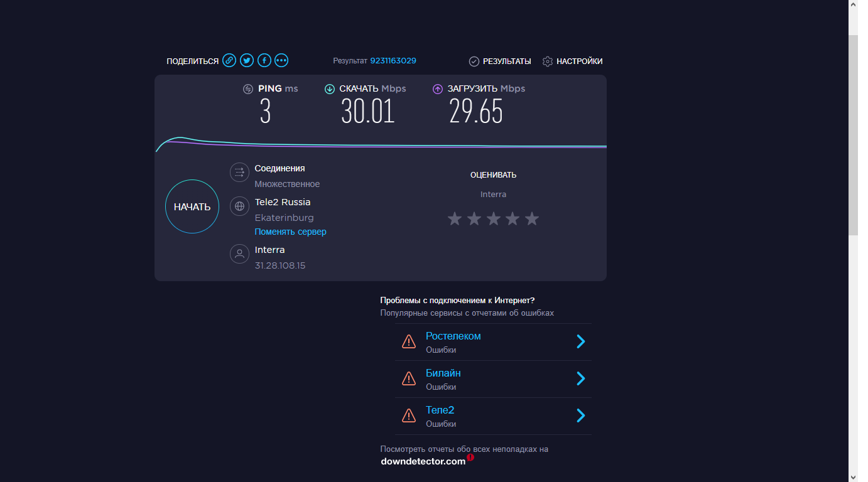This screenshot has height=482, width=868.
Task: Click the page vertical scrollbar thumb
Action: pos(854,135)
